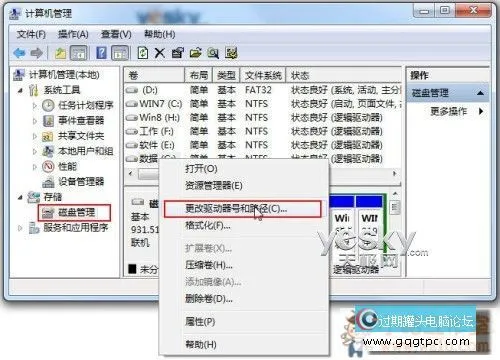Click the drive icon beside WIN7 (C:)
Image resolution: width=500 pixels, height=360 pixels.
(132, 104)
